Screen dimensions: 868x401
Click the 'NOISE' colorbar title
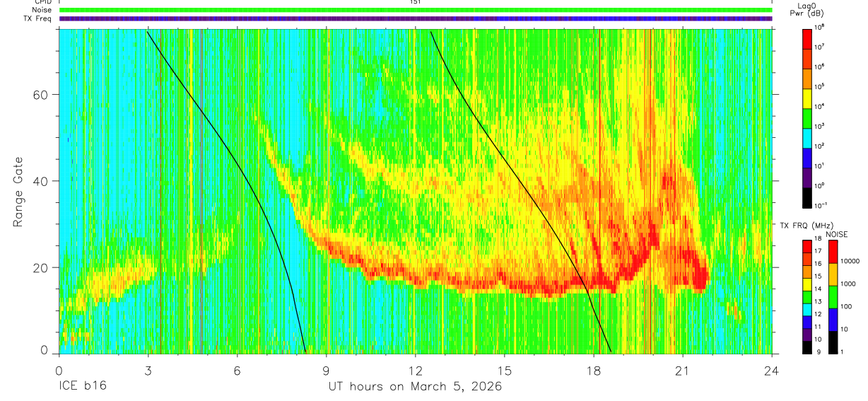click(837, 234)
